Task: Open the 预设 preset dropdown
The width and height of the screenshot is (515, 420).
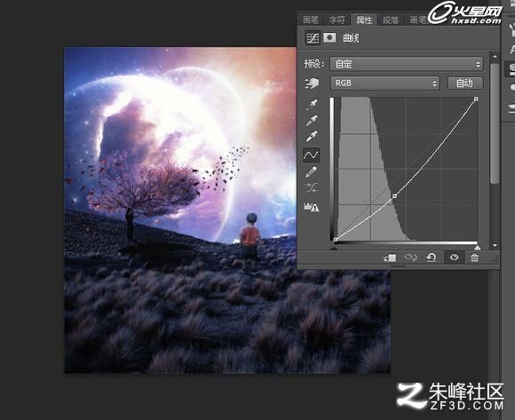Action: [x=407, y=64]
